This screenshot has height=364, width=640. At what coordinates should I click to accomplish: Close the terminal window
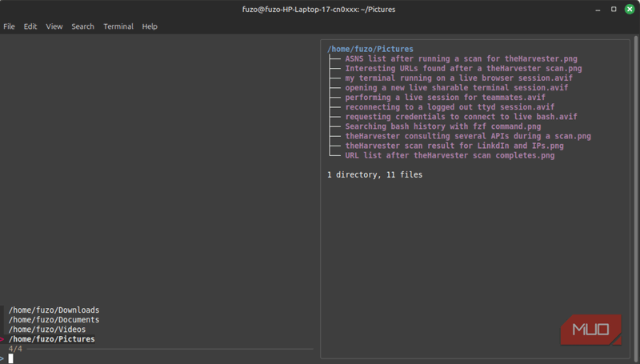pos(629,9)
